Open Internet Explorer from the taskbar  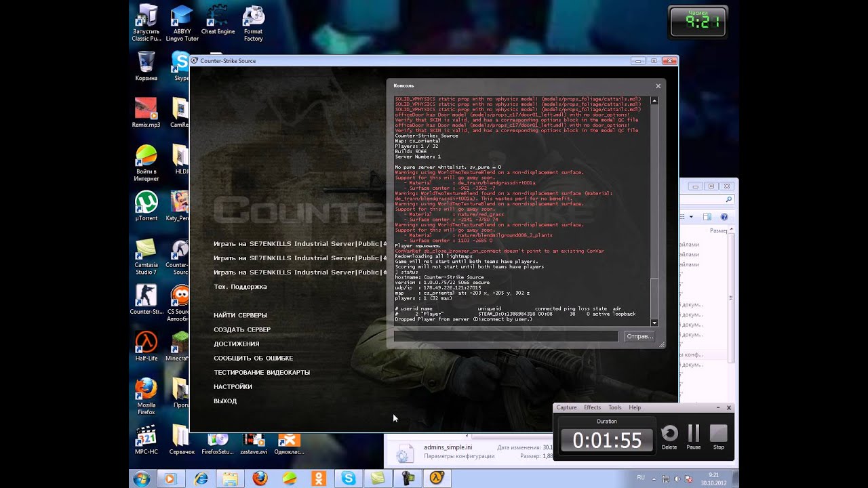pyautogui.click(x=201, y=479)
